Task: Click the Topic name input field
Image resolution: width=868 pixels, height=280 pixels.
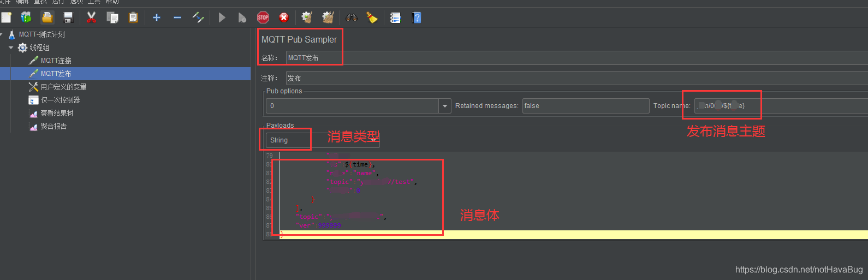Action: [781, 106]
